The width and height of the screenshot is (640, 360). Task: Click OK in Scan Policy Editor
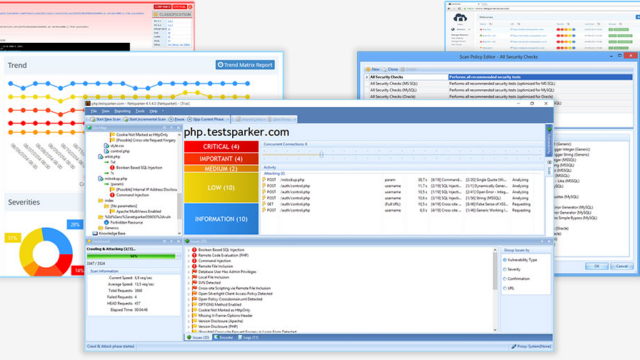[596, 266]
